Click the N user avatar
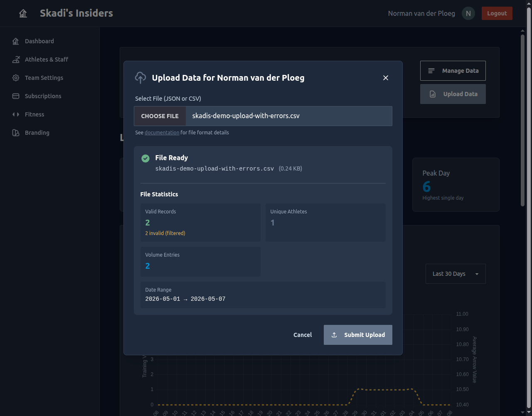 tap(468, 13)
